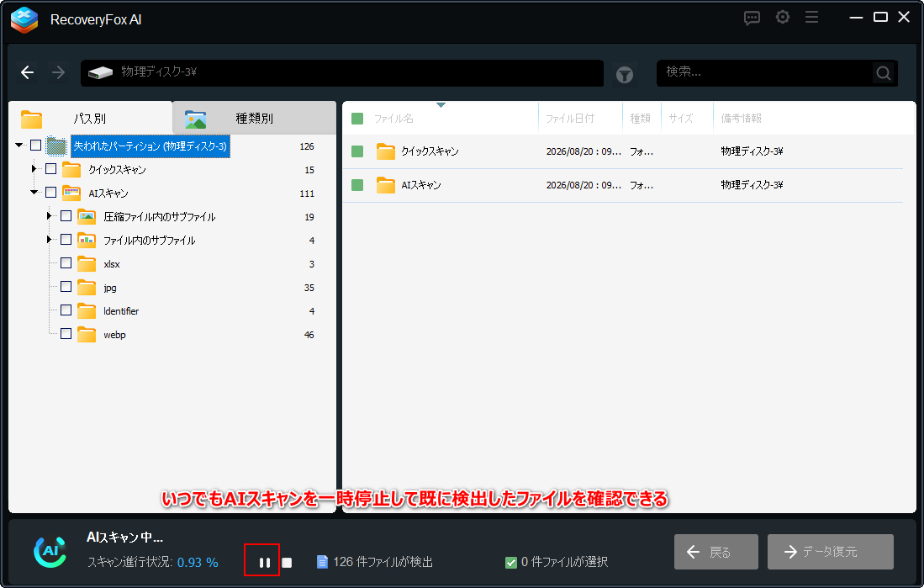Sort by 種類 column header
Screen dimensions: 924x588
pos(640,119)
